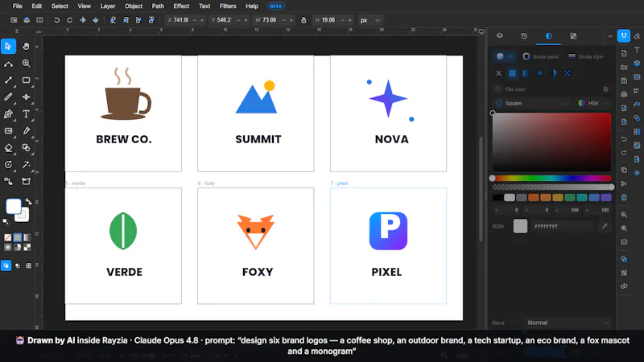The width and height of the screenshot is (644, 362).
Task: Open the Path menu
Action: pyautogui.click(x=158, y=6)
